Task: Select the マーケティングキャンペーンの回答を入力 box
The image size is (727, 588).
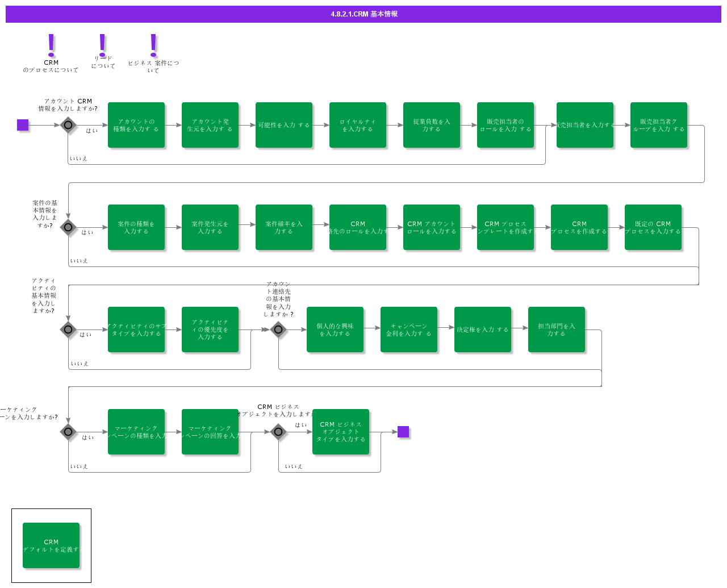Action: pos(210,432)
